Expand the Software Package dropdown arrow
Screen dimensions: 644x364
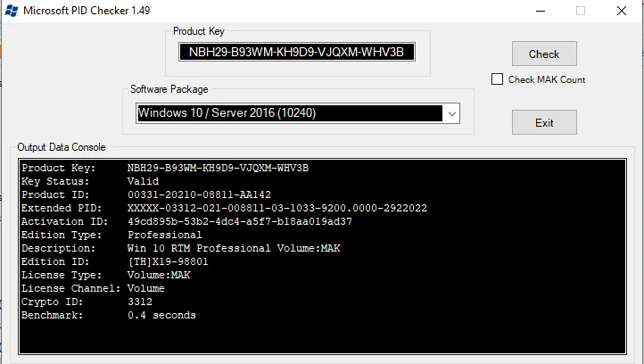452,114
